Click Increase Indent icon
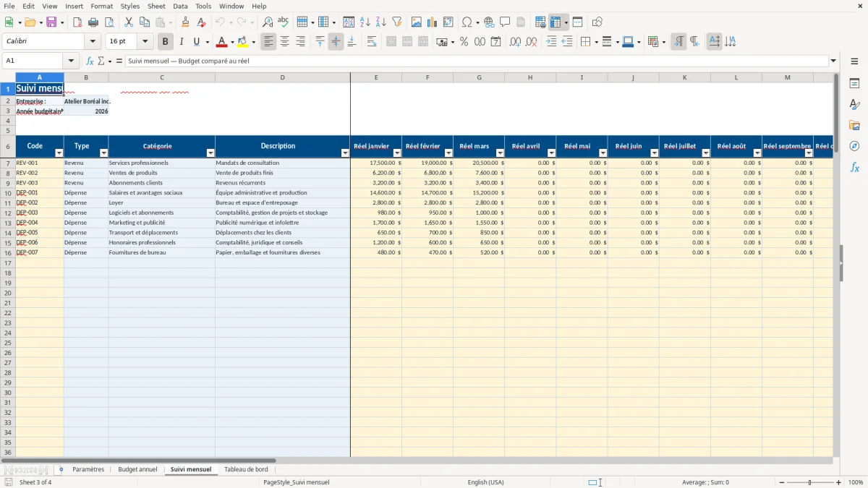The image size is (868, 488). coord(551,42)
